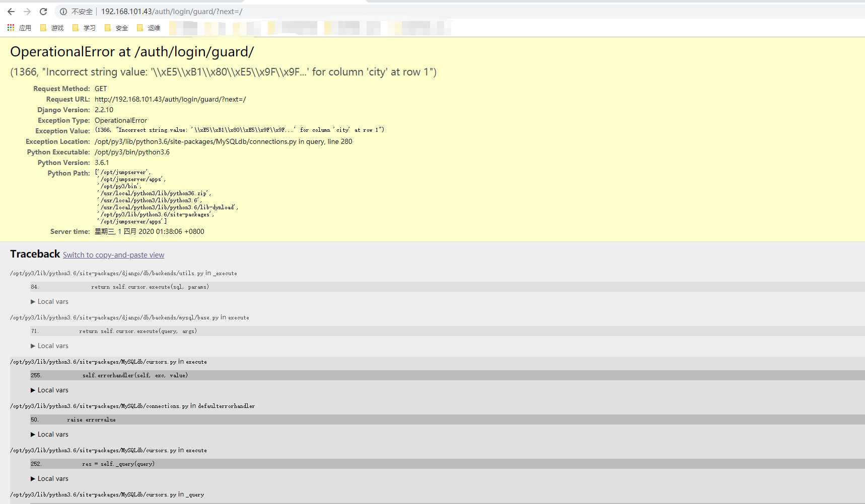
Task: Click the Request URL value
Action: 170,99
